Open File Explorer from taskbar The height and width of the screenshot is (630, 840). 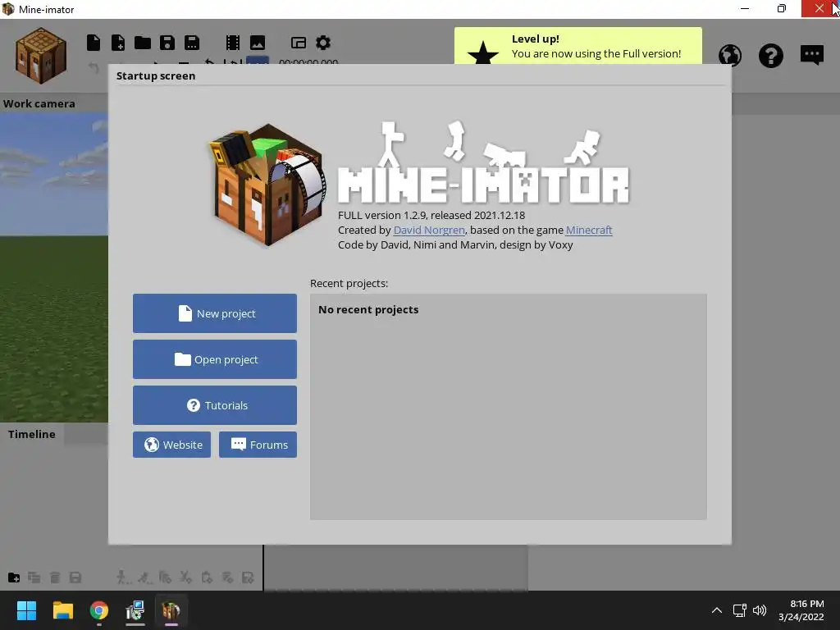click(62, 610)
